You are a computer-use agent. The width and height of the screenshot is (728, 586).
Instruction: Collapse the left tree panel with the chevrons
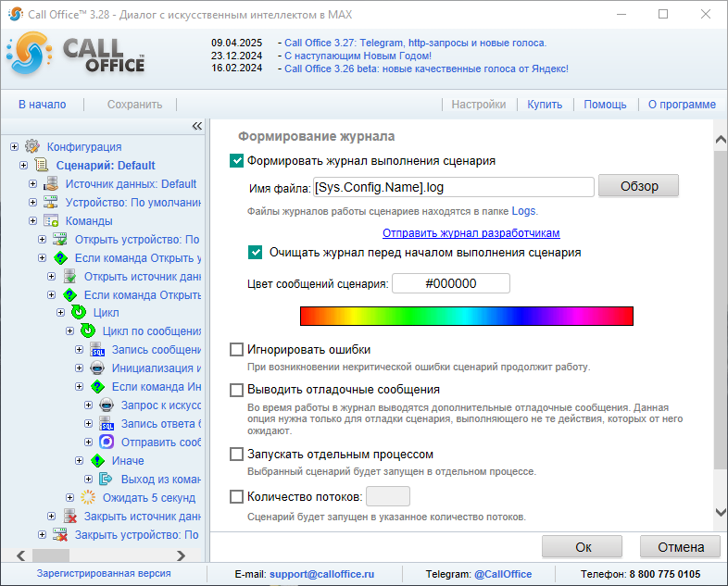[x=196, y=126]
